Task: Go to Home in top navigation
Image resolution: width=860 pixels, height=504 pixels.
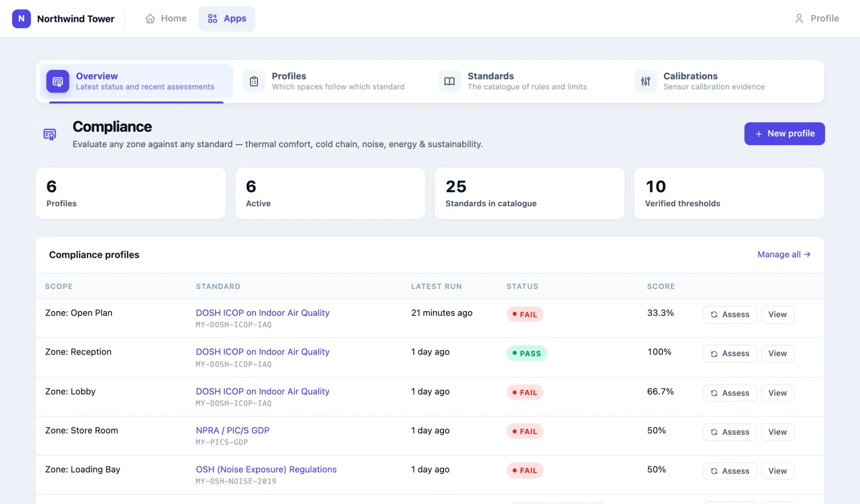Action: pos(166,19)
